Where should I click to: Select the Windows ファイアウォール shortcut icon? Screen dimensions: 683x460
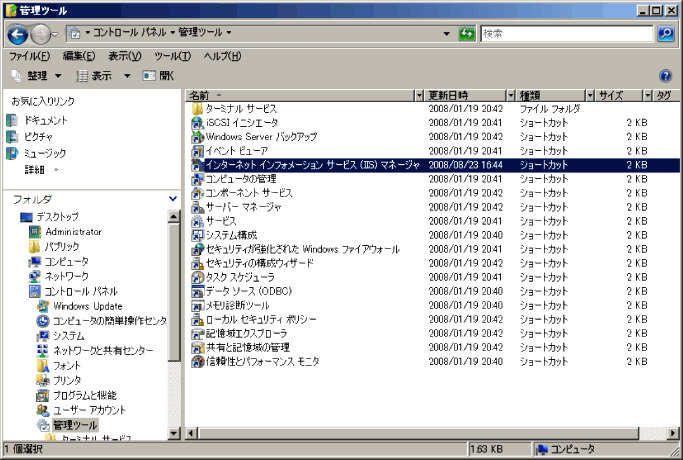[x=197, y=249]
